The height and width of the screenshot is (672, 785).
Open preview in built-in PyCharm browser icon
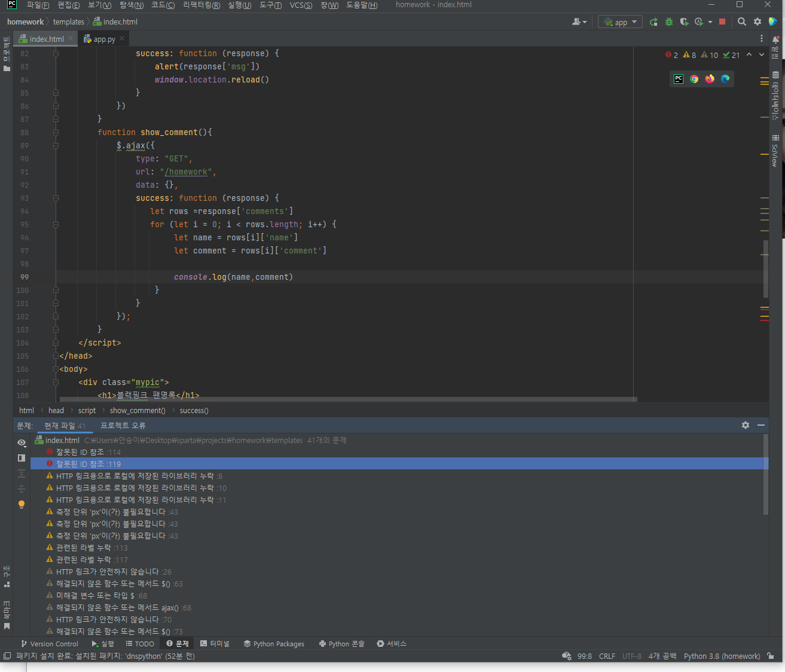679,79
